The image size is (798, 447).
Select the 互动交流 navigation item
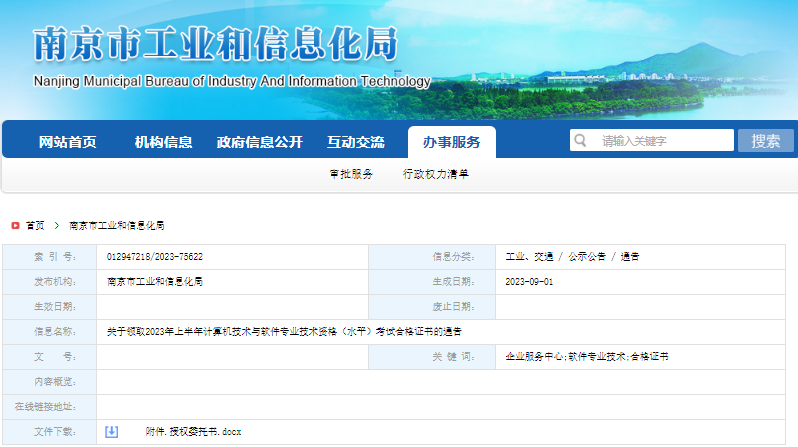tap(355, 142)
